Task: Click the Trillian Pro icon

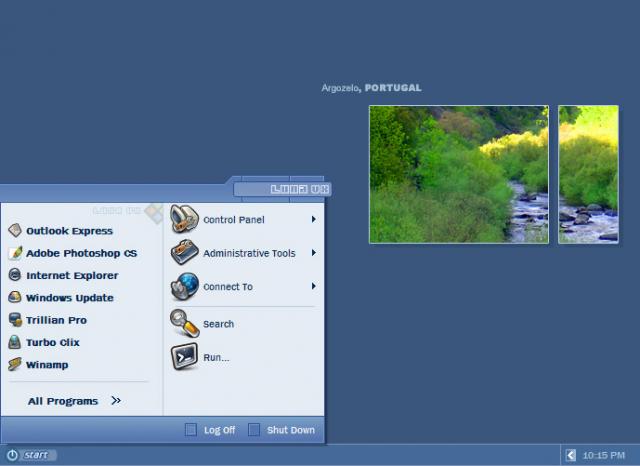Action: click(x=15, y=320)
